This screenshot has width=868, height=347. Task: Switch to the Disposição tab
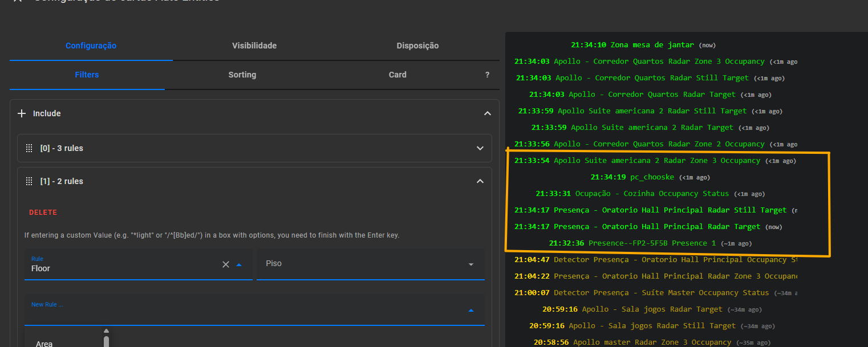(417, 46)
